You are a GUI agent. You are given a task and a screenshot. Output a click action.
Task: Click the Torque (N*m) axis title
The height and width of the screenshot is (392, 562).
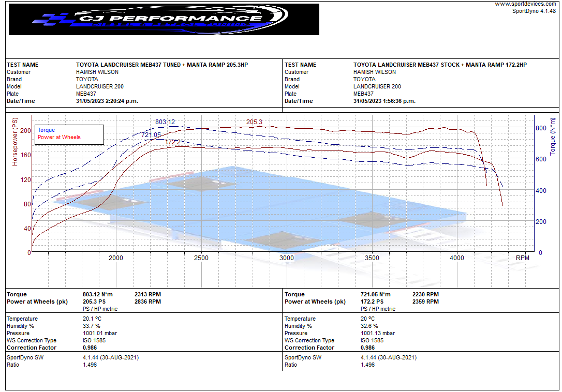coord(552,137)
